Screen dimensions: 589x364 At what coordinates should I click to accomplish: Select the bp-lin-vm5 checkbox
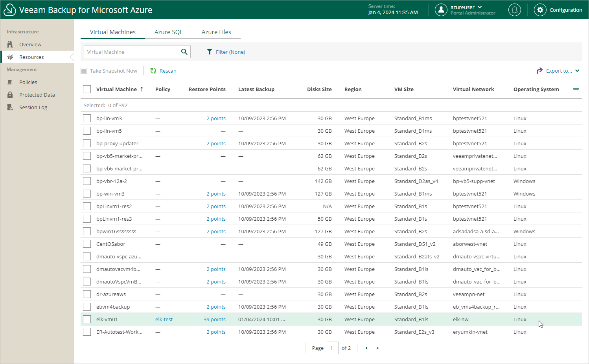coord(87,131)
